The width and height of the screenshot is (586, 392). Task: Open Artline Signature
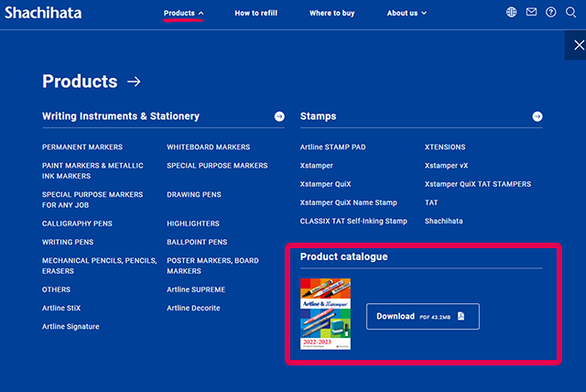pos(71,327)
